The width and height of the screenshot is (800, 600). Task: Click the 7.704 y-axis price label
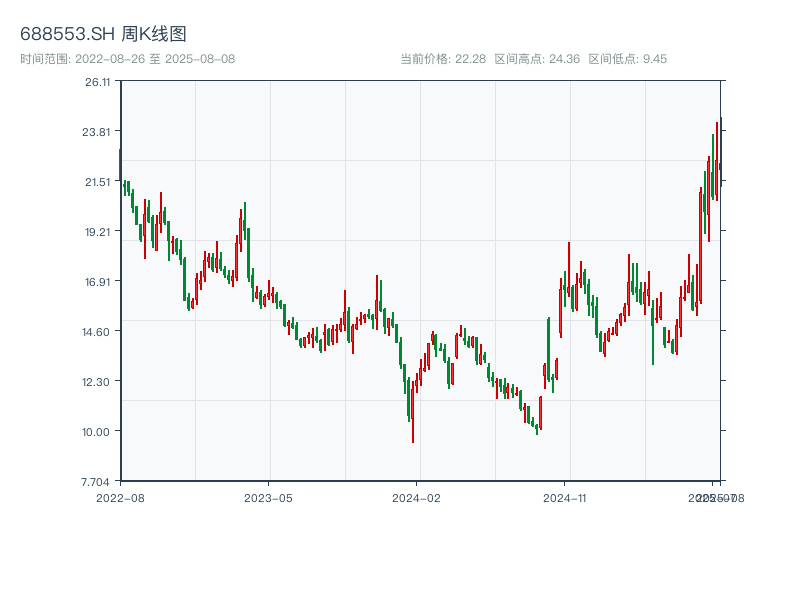pos(98,482)
